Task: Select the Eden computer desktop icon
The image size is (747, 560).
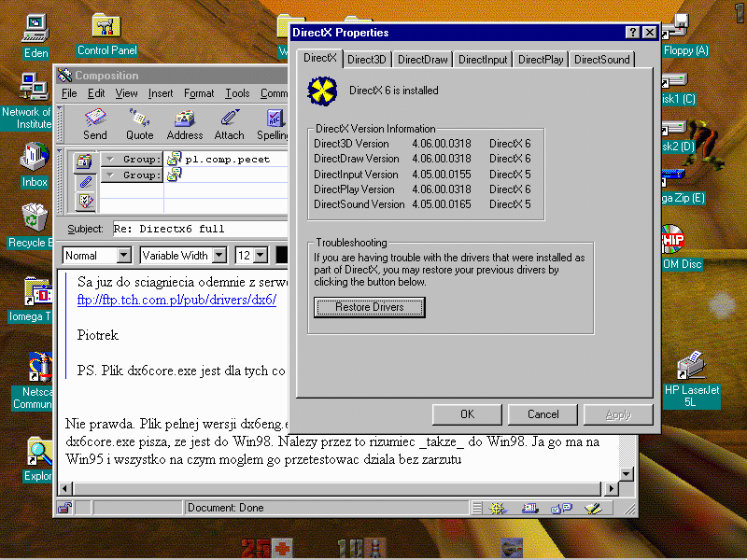Action: (35, 36)
